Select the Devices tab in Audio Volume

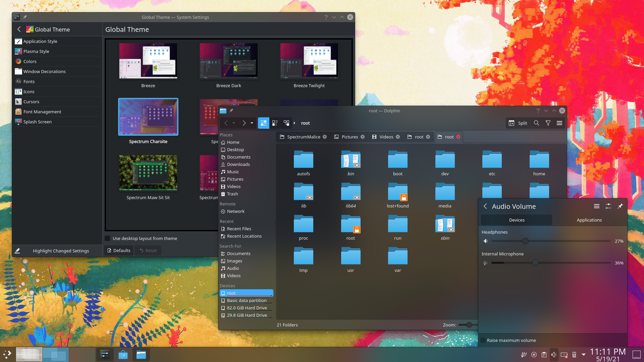[517, 220]
